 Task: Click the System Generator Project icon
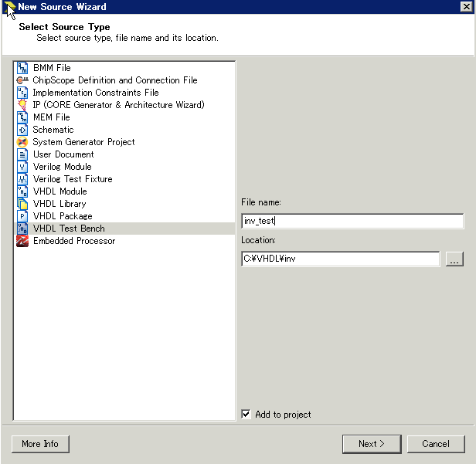22,142
